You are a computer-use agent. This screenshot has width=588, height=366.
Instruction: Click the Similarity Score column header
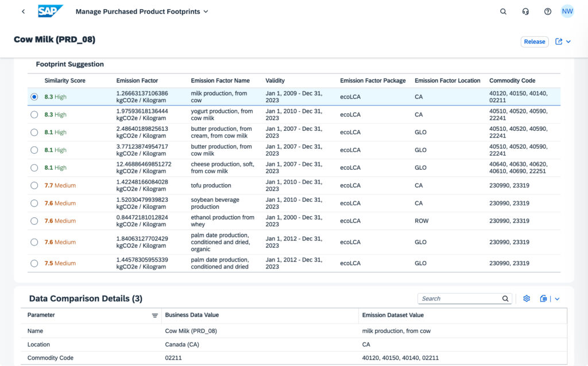pyautogui.click(x=65, y=80)
